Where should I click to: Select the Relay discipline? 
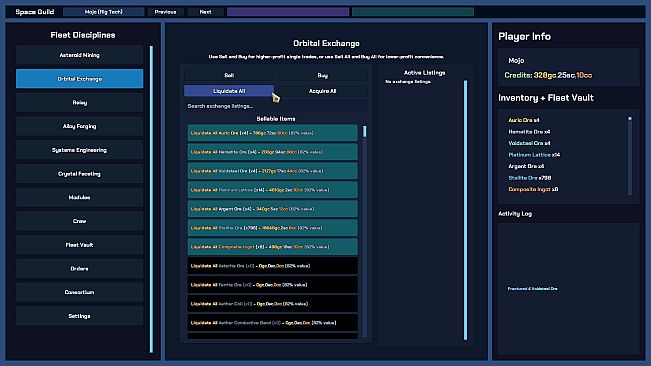(79, 102)
